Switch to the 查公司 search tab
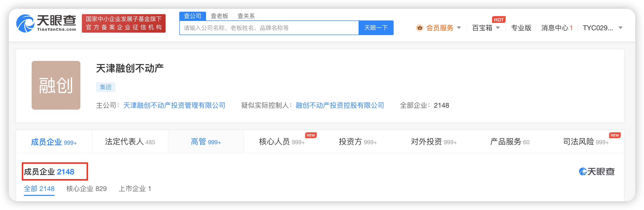 point(192,16)
